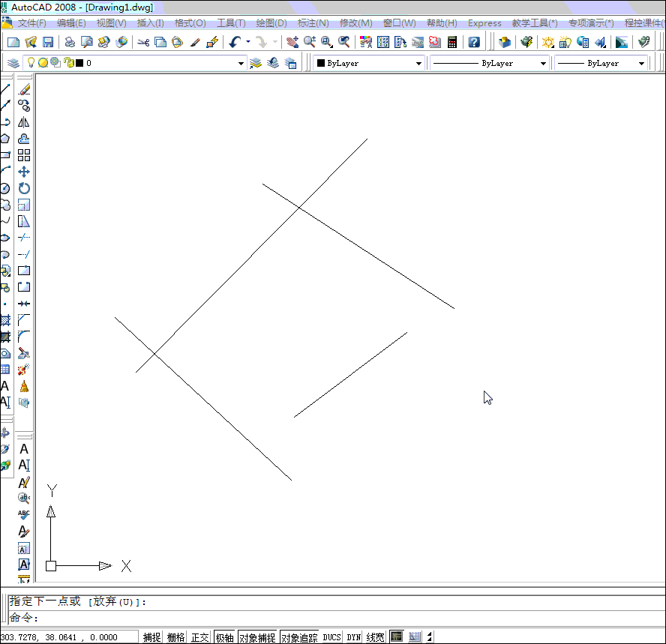Select the Polygon draw tool
Image resolution: width=666 pixels, height=644 pixels.
point(4,139)
